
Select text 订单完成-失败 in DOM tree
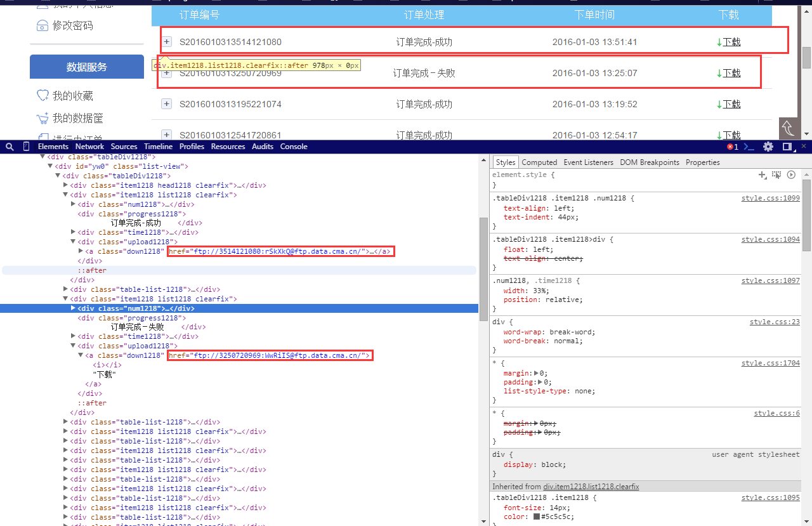pyautogui.click(x=137, y=327)
